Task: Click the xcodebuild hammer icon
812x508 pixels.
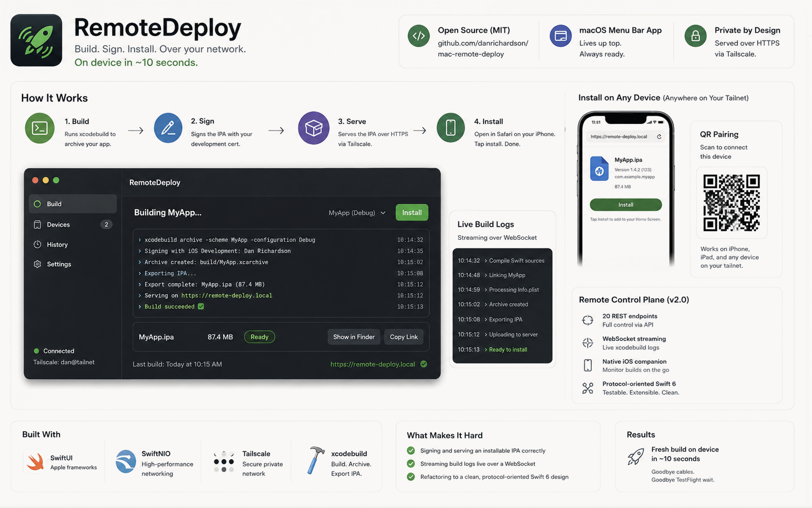Action: coord(315,460)
